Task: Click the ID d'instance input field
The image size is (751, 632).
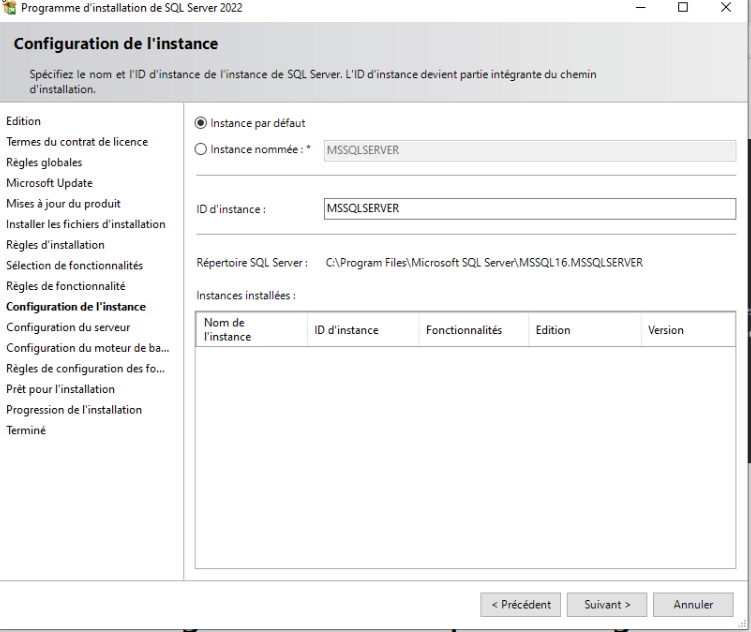Action: point(530,209)
